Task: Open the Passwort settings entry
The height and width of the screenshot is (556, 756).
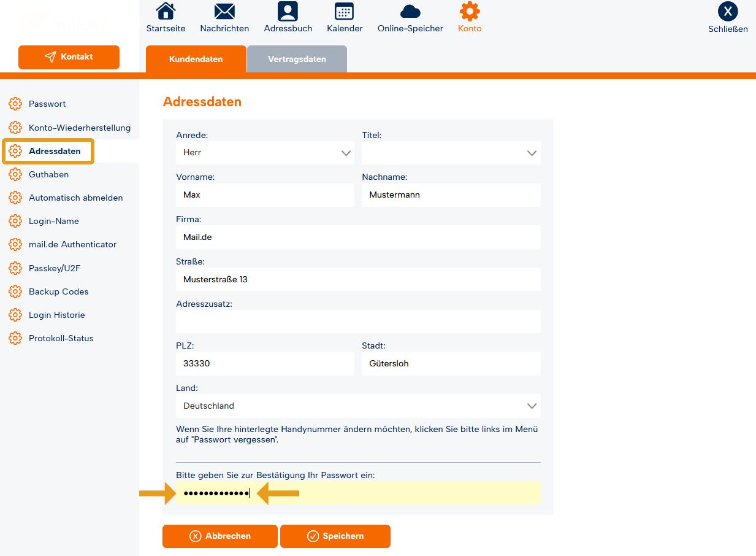Action: coord(47,104)
